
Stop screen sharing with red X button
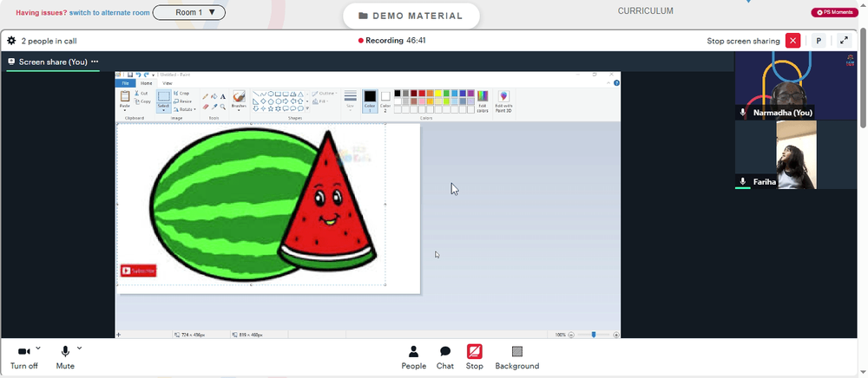(792, 41)
